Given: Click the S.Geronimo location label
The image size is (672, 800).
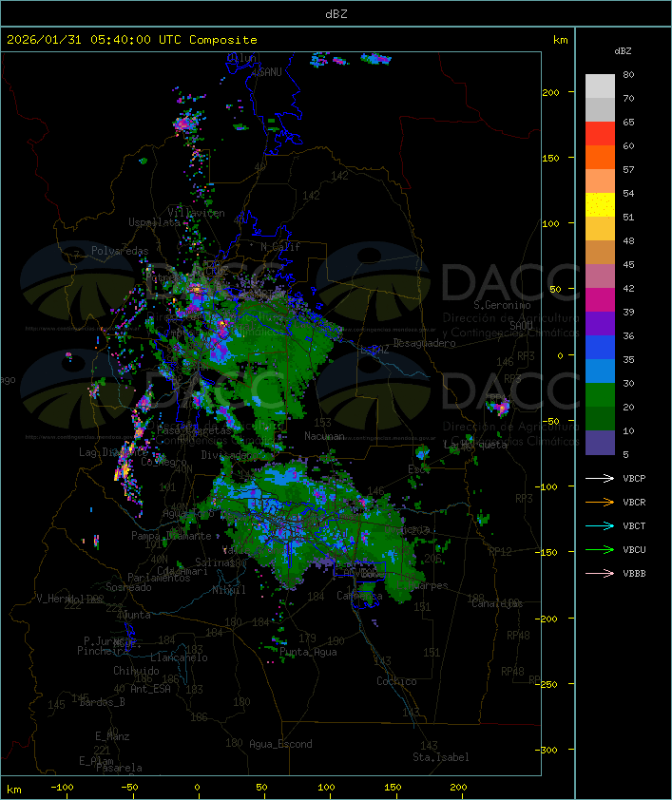Looking at the screenshot, I should (502, 306).
